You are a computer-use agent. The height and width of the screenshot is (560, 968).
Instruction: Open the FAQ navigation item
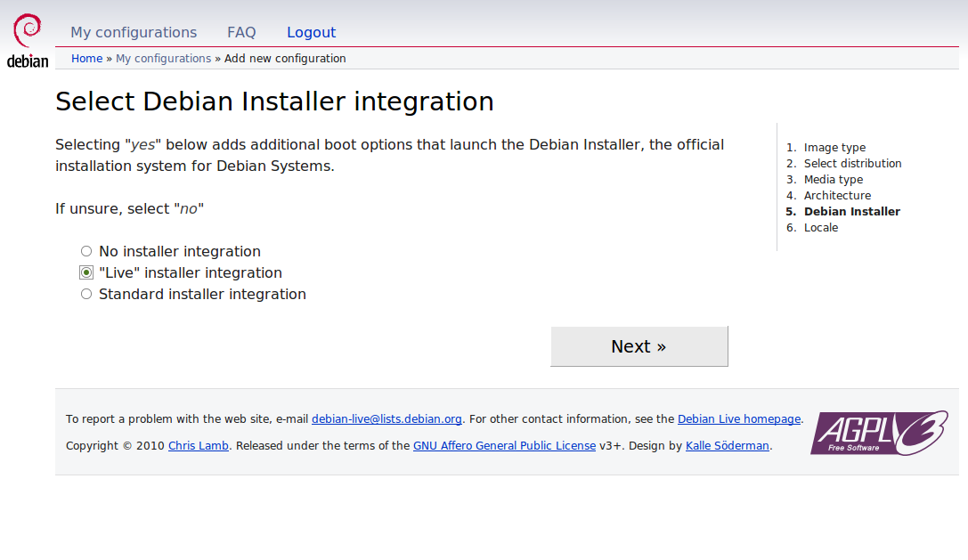[x=241, y=32]
